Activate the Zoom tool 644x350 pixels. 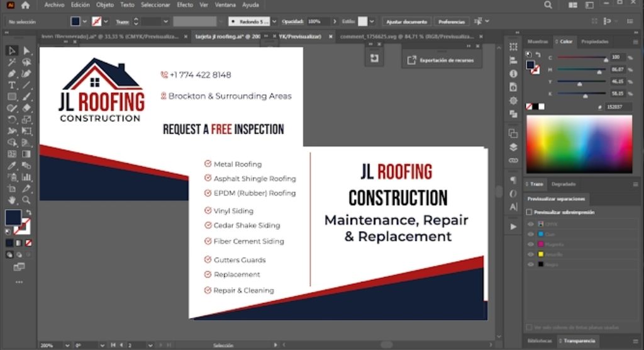[26, 200]
